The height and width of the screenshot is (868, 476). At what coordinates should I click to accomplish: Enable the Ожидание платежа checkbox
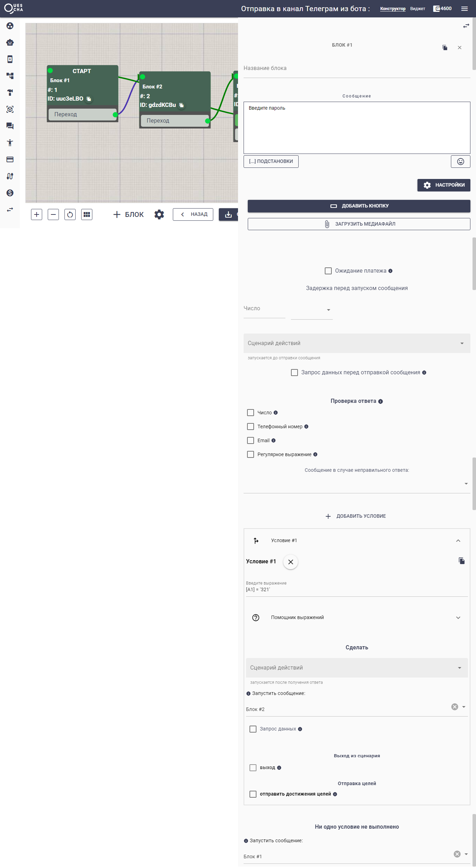coord(328,271)
